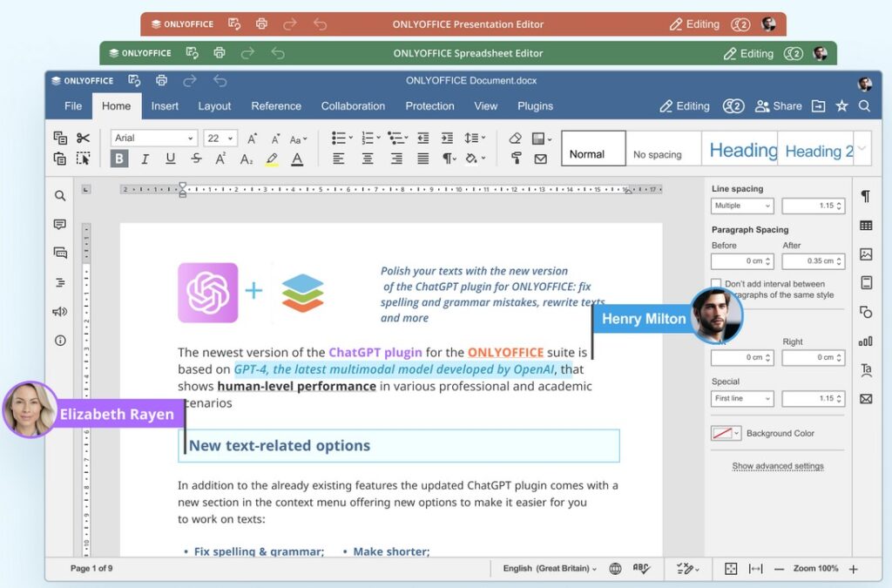
Task: Open the About info icon
Action: click(60, 341)
